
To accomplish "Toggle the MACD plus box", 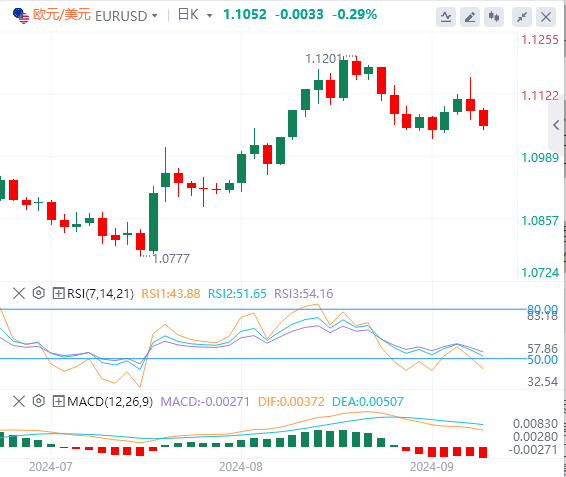I will tap(58, 401).
